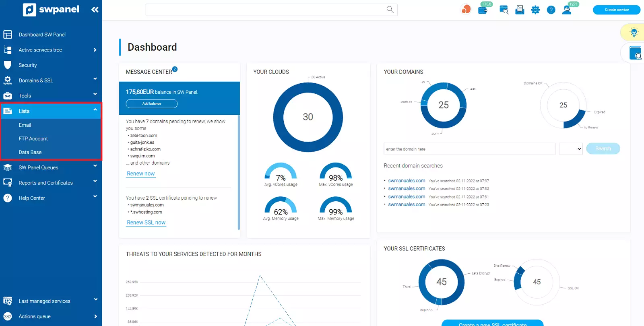Click the domain search browser icon

(504, 10)
